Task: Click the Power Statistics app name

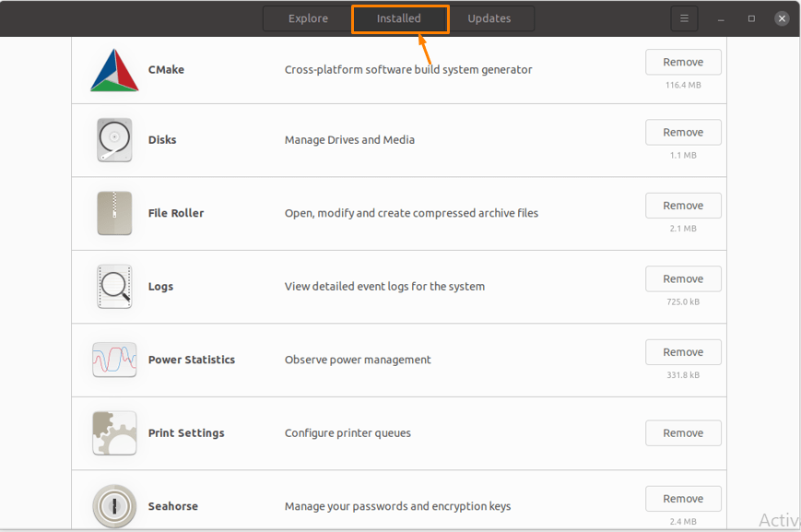Action: click(192, 360)
